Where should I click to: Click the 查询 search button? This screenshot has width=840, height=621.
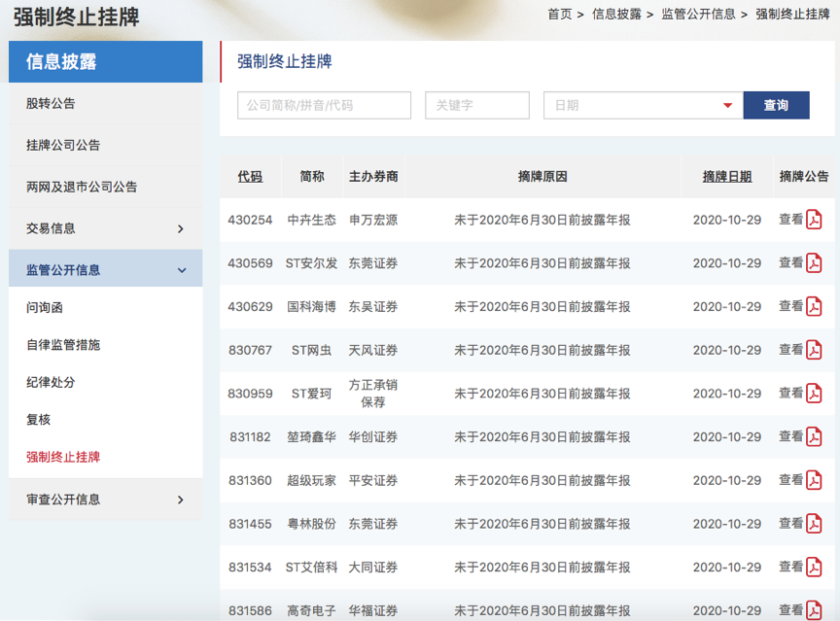click(x=776, y=106)
